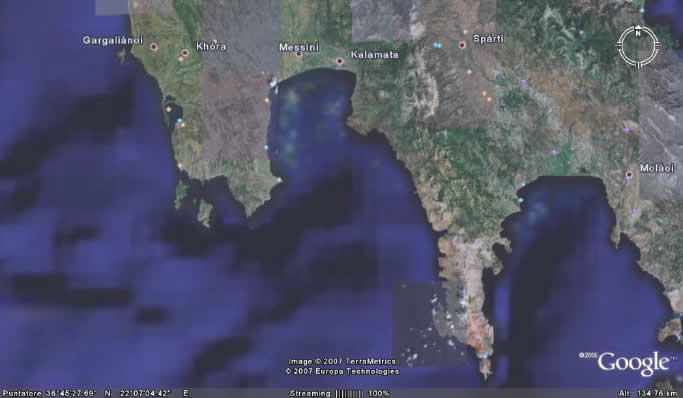Click the Spárti city label
This screenshot has width=683, height=398.
click(x=488, y=39)
